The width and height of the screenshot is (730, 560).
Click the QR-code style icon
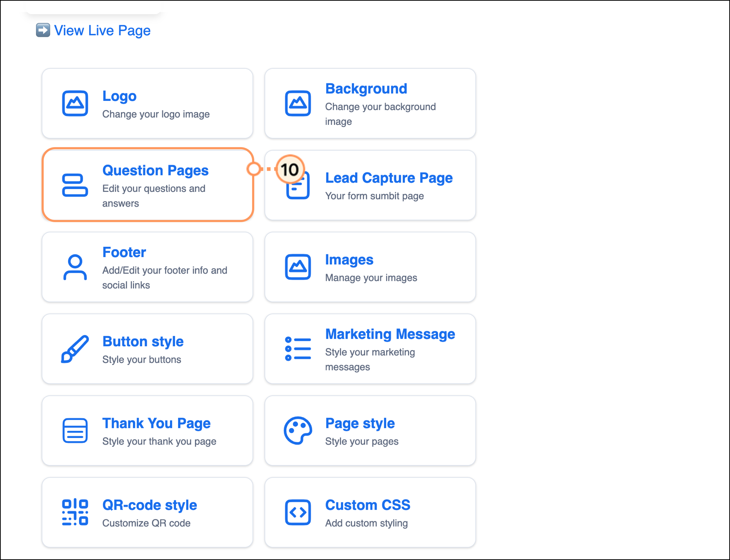pyautogui.click(x=75, y=513)
